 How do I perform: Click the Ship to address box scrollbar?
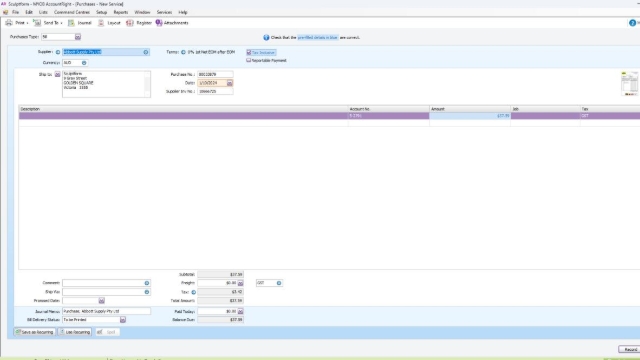coord(147,84)
